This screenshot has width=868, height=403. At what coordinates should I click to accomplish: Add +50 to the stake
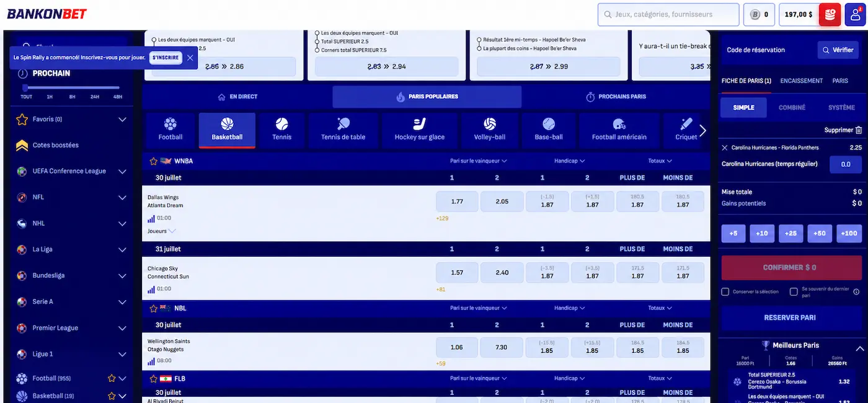point(820,234)
